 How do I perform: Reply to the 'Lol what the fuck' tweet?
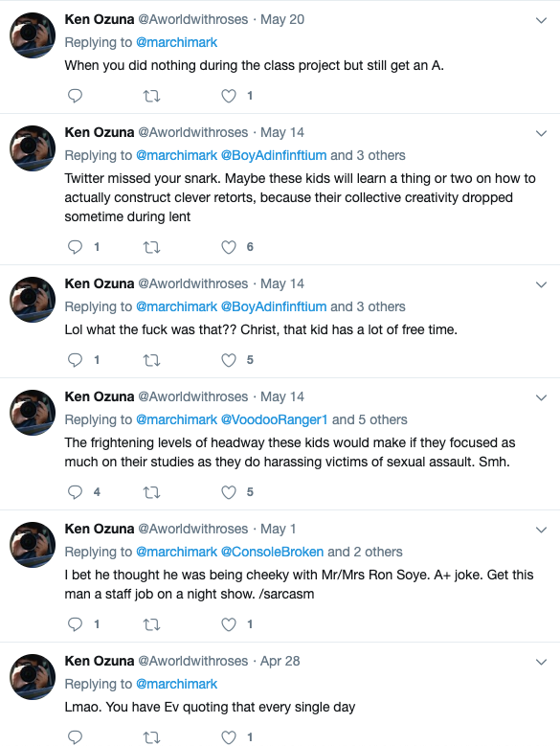pos(75,360)
